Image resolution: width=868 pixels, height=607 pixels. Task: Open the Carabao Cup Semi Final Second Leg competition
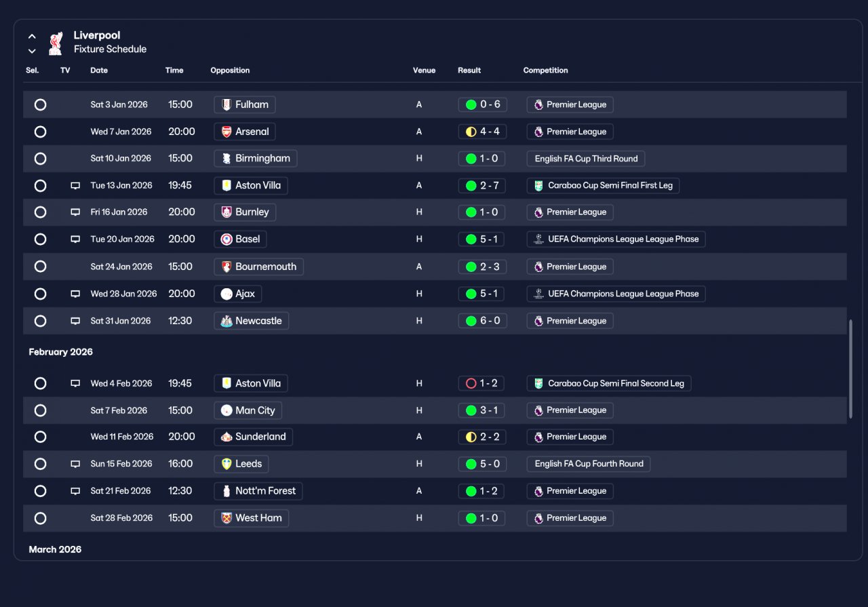tap(609, 383)
